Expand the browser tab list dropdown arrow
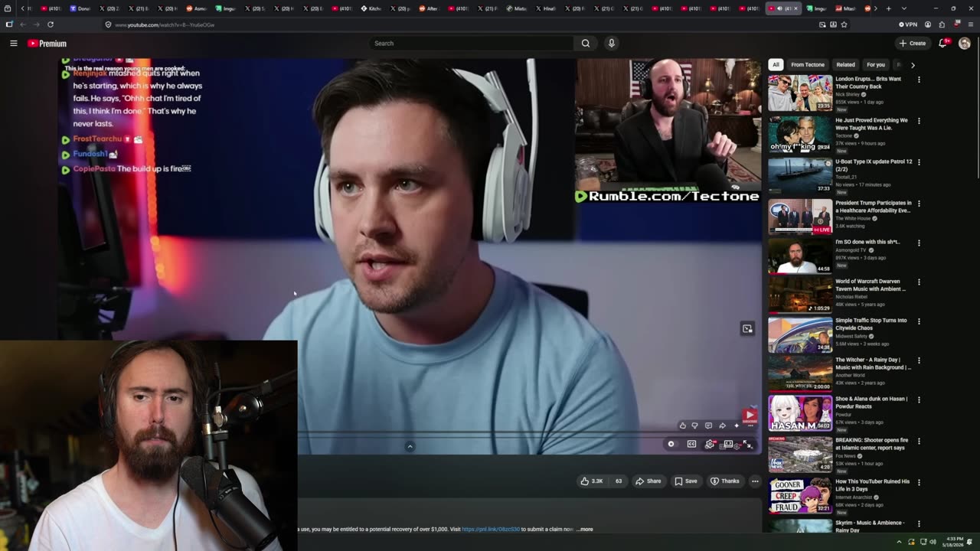The height and width of the screenshot is (551, 980). click(x=903, y=8)
